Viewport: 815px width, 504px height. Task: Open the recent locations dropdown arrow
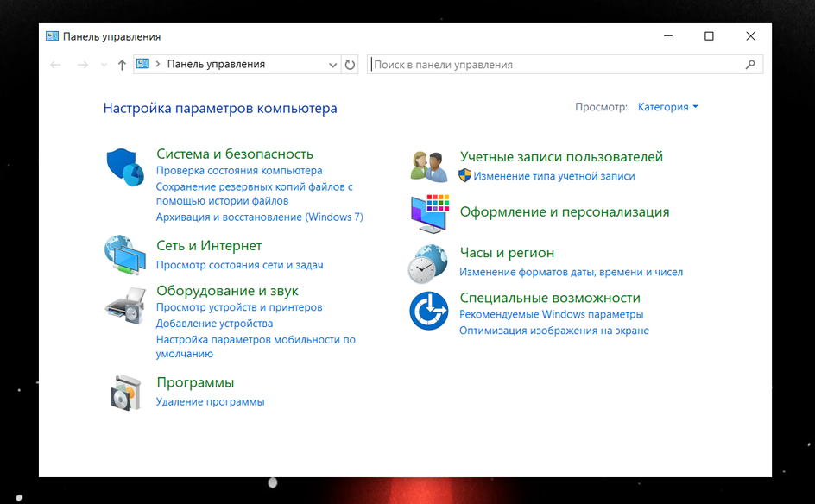(104, 65)
